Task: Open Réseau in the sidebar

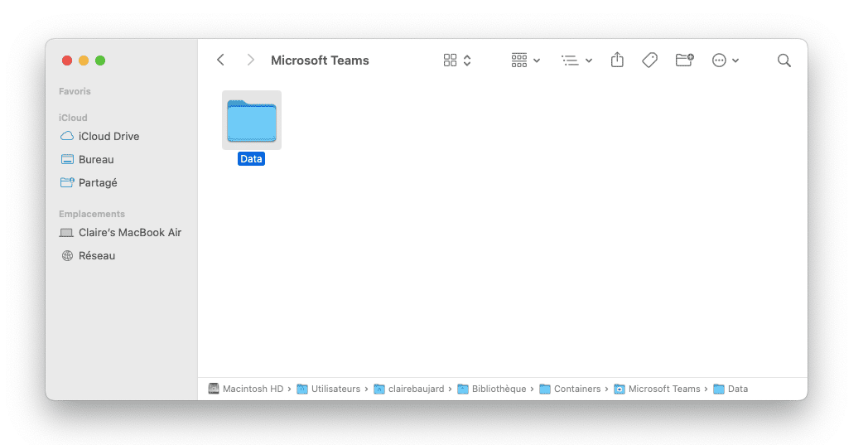Action: tap(89, 256)
